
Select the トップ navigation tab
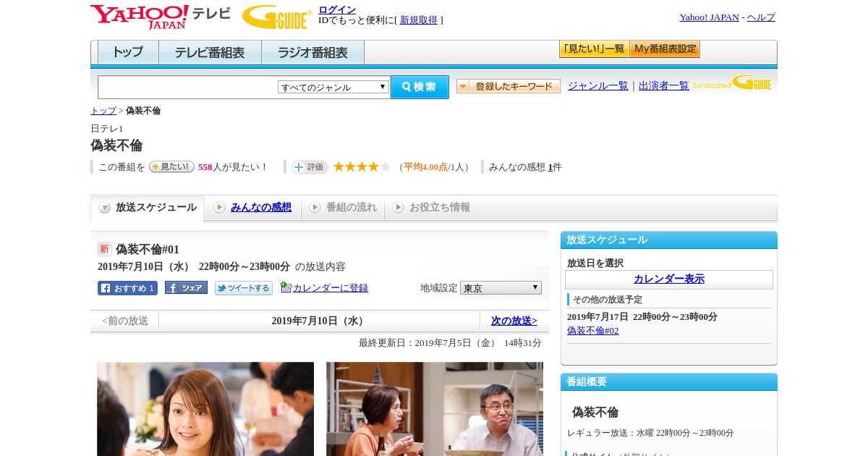[128, 53]
